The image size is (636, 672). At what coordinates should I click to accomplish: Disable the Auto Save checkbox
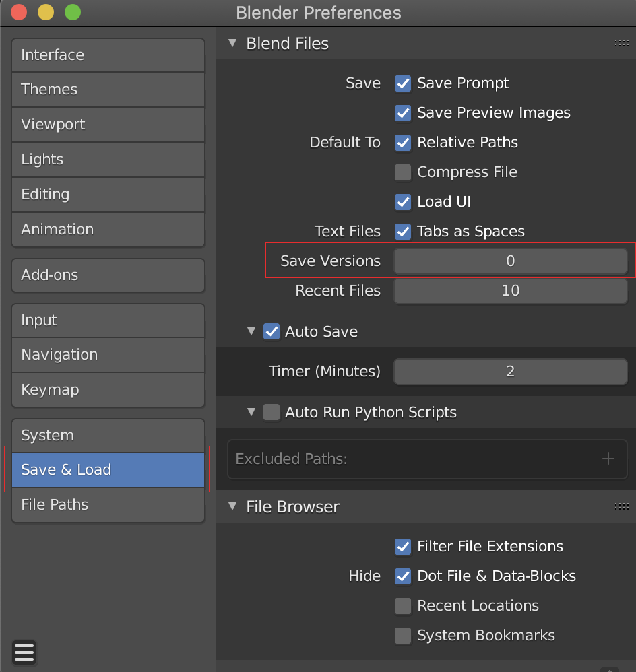coord(272,332)
